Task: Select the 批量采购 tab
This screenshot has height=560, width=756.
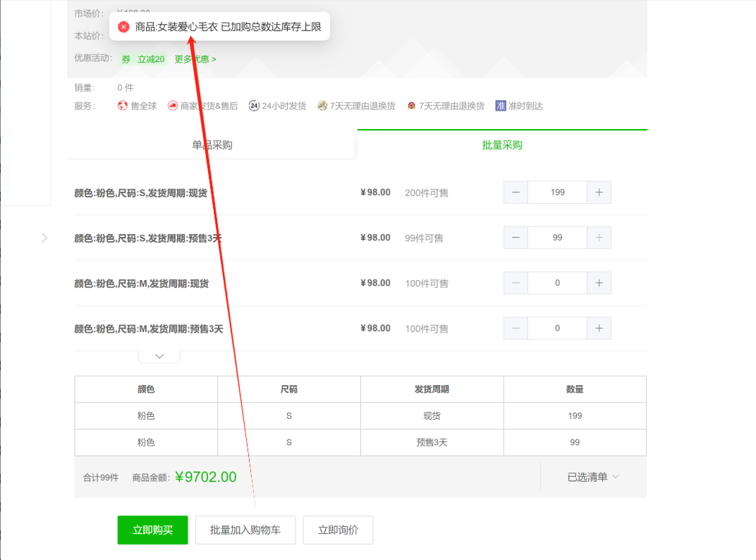Action: (502, 145)
